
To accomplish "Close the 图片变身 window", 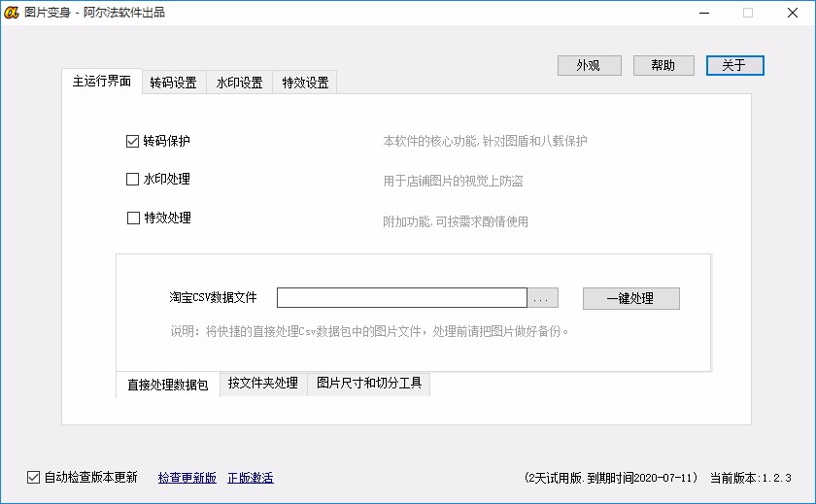I will (793, 13).
